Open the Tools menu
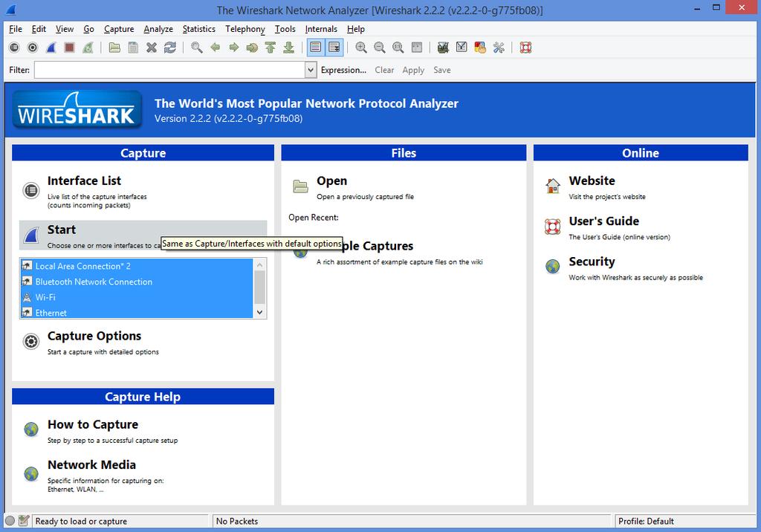761x532 pixels. (x=285, y=29)
